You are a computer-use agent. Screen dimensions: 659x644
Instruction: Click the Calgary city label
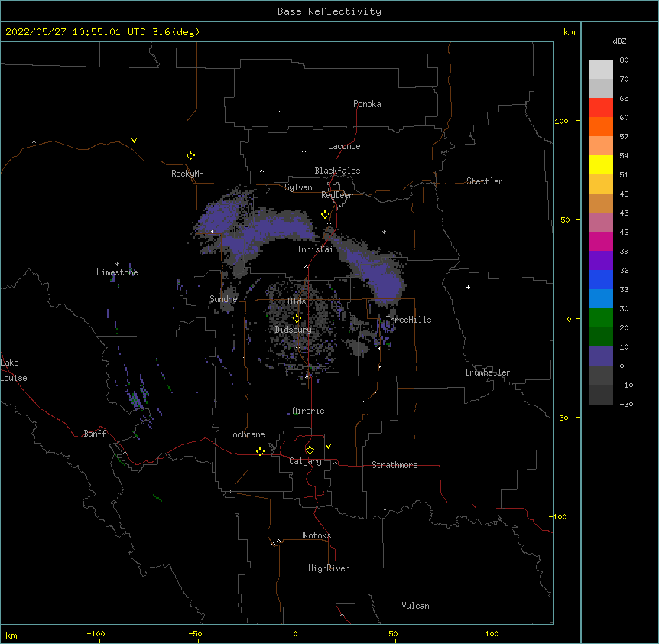point(305,461)
